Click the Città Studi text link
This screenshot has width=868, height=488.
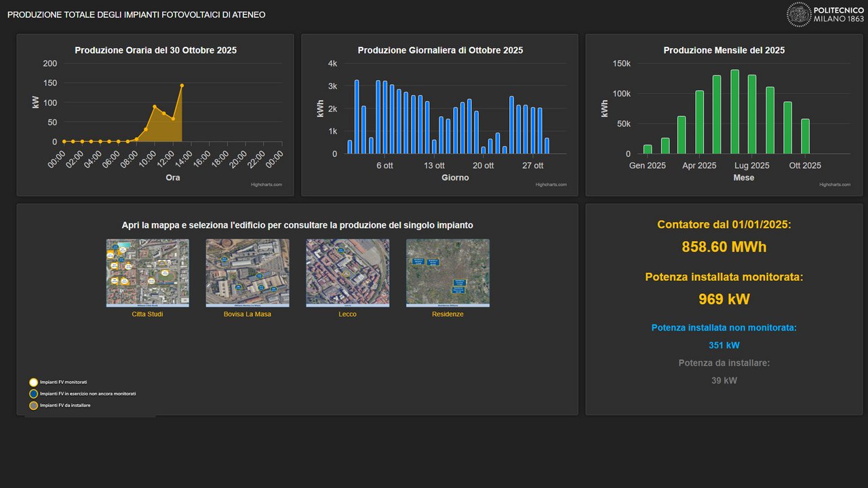point(147,314)
